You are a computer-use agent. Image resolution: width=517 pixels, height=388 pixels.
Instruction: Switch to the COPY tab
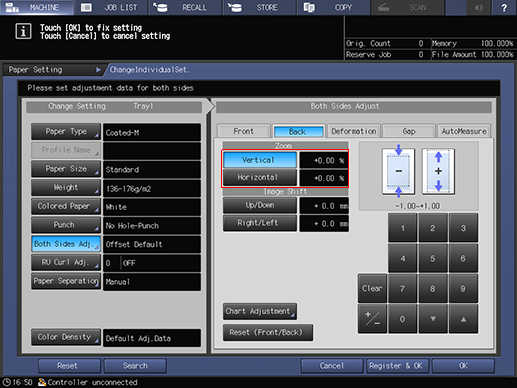[333, 7]
